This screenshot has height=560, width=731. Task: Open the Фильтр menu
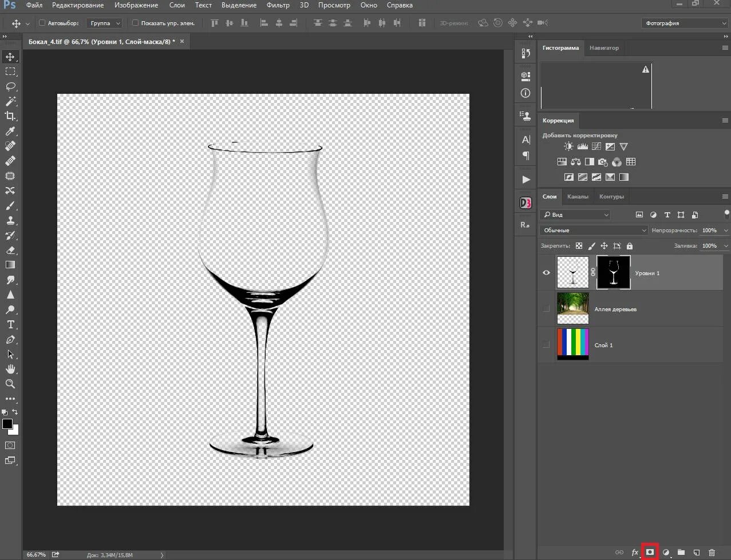(278, 5)
